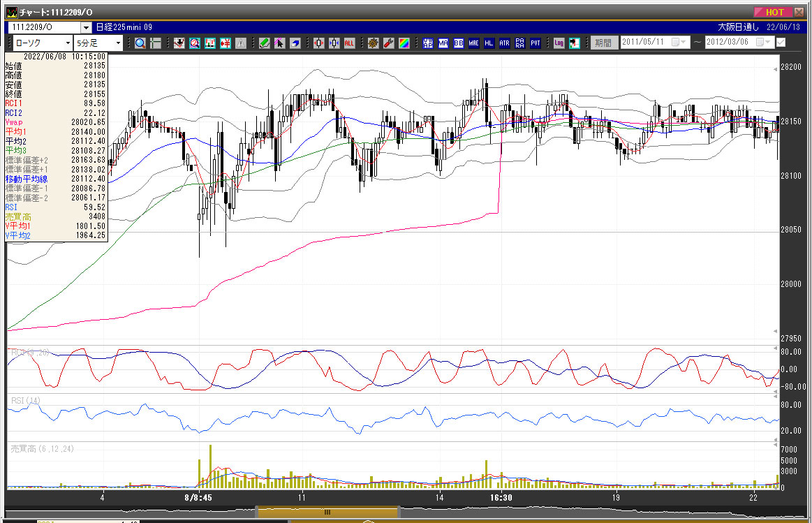Toggle the checkbox beside the end date
The width and height of the screenshot is (812, 523).
[x=781, y=42]
